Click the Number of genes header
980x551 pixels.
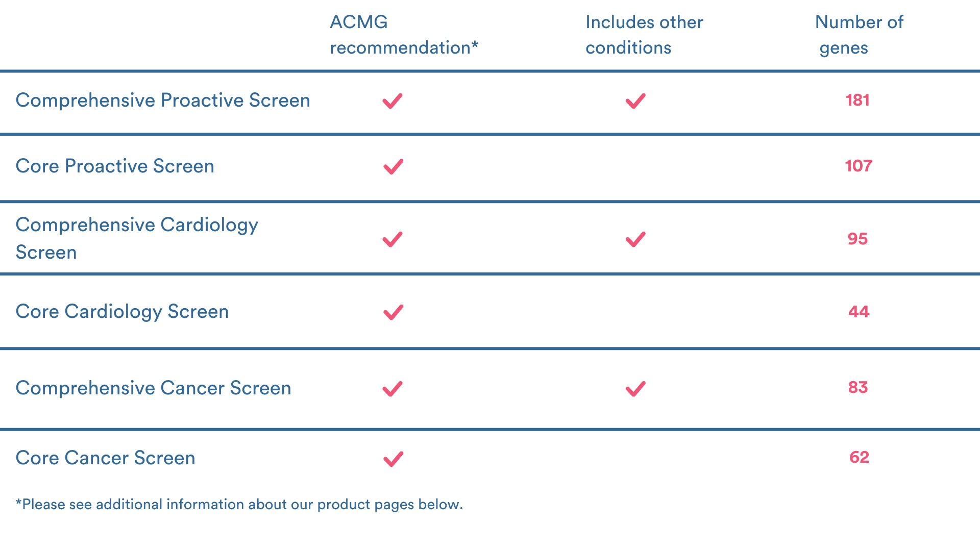[859, 35]
